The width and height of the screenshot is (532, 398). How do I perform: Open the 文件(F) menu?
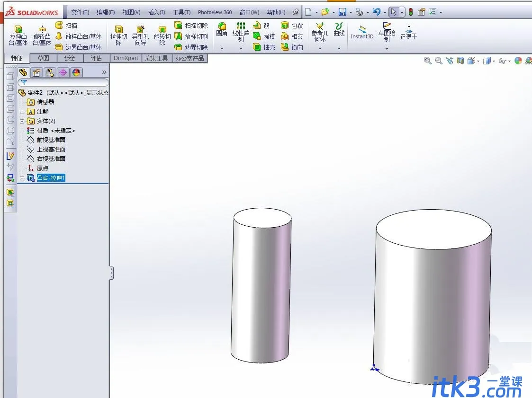tap(81, 12)
